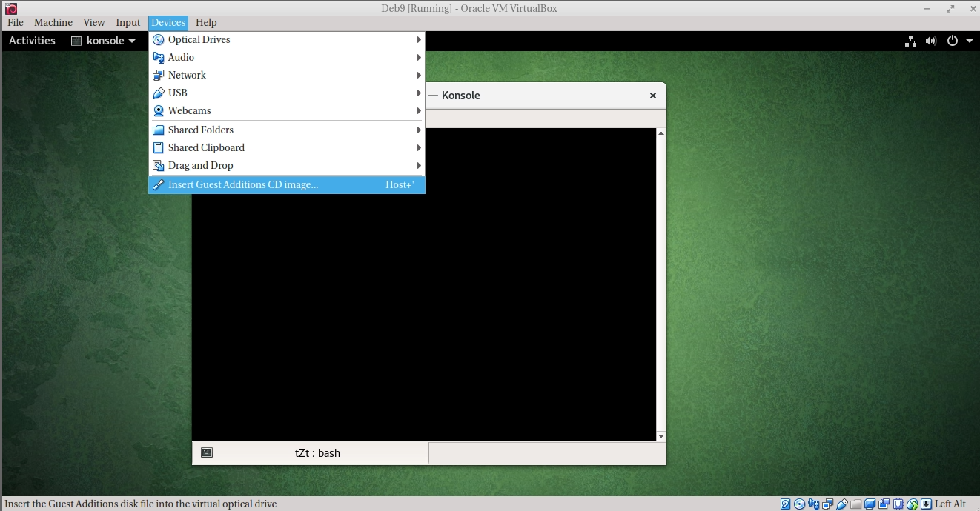The image size is (980, 511).
Task: Click the audio status bar icon
Action: pos(814,504)
